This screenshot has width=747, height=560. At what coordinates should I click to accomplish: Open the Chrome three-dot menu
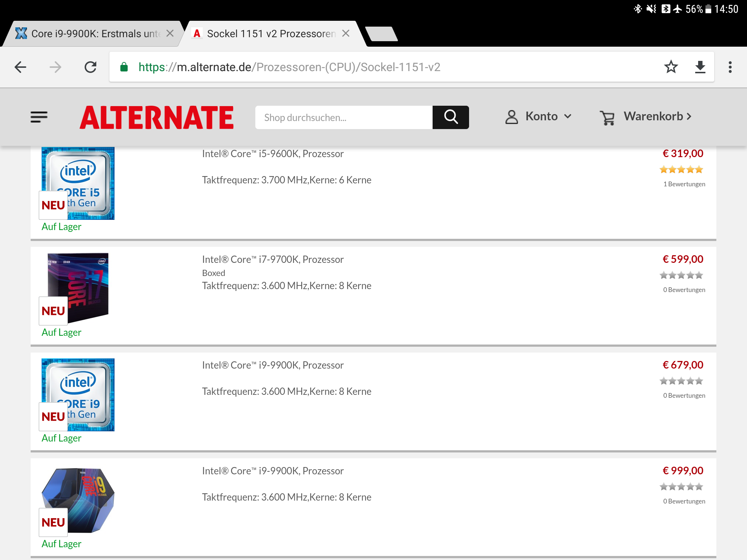(730, 67)
